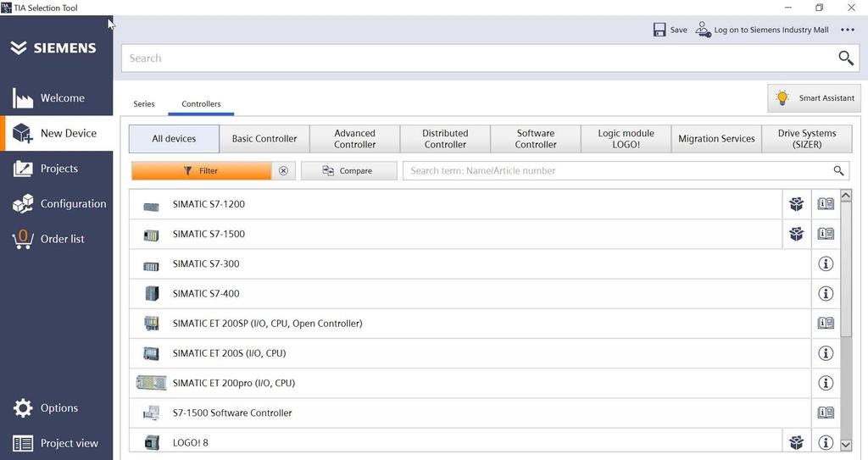Click the device list scrollbar thumb
The width and height of the screenshot is (868, 460).
[846, 269]
